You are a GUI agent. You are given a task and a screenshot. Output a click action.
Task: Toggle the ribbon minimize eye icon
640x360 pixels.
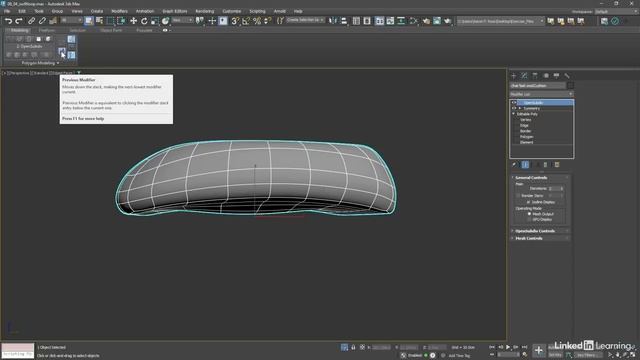pyautogui.click(x=165, y=30)
